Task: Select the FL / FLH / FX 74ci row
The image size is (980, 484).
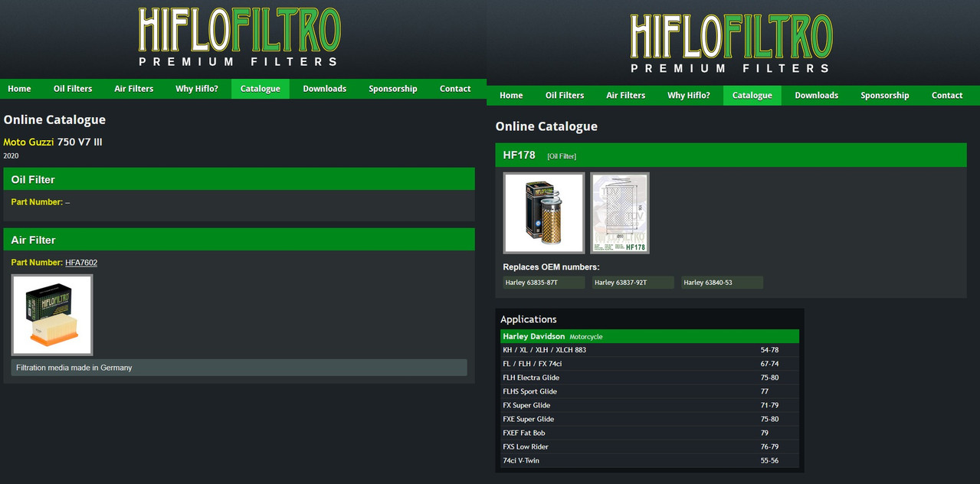Action: [x=650, y=364]
